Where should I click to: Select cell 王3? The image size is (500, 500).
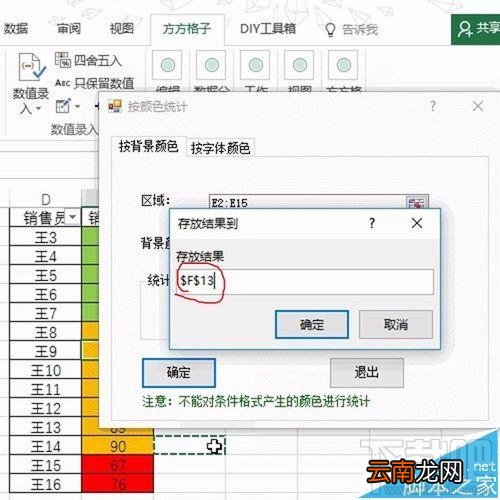[46, 237]
